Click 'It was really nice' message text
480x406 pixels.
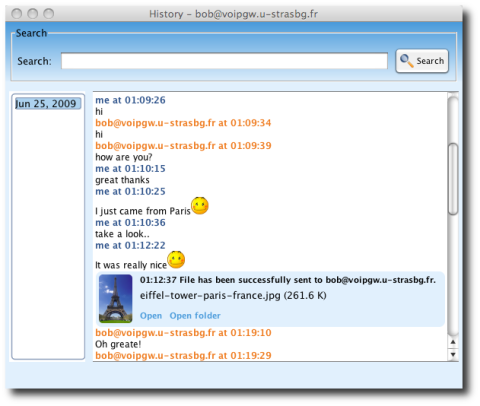131,265
